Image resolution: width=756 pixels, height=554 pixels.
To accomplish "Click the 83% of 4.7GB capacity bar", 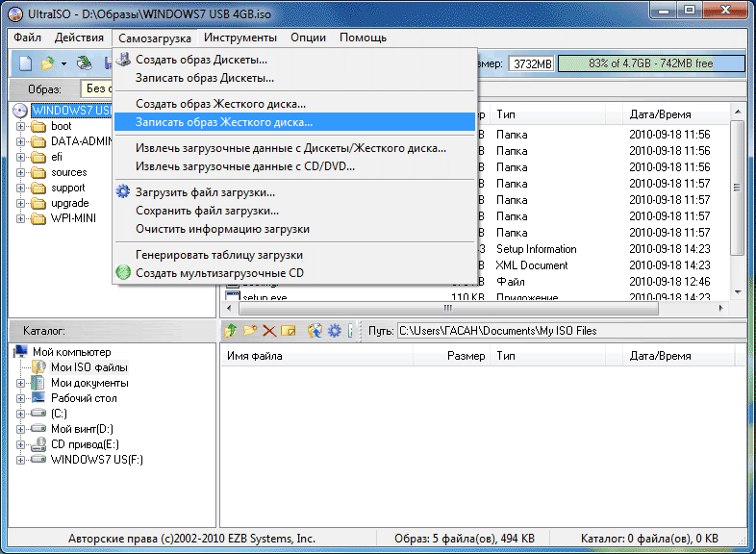I will (x=651, y=63).
